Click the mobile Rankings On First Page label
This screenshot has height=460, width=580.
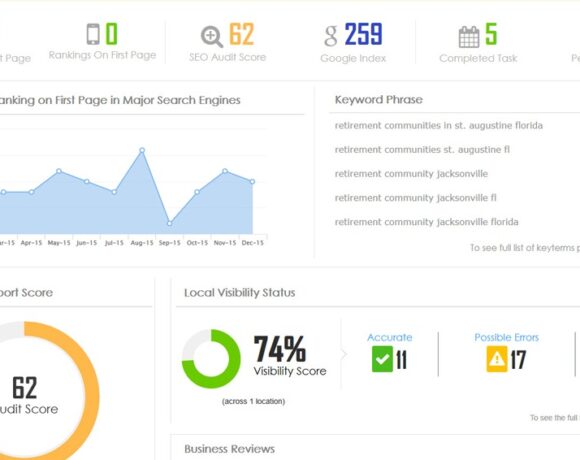[x=102, y=55]
